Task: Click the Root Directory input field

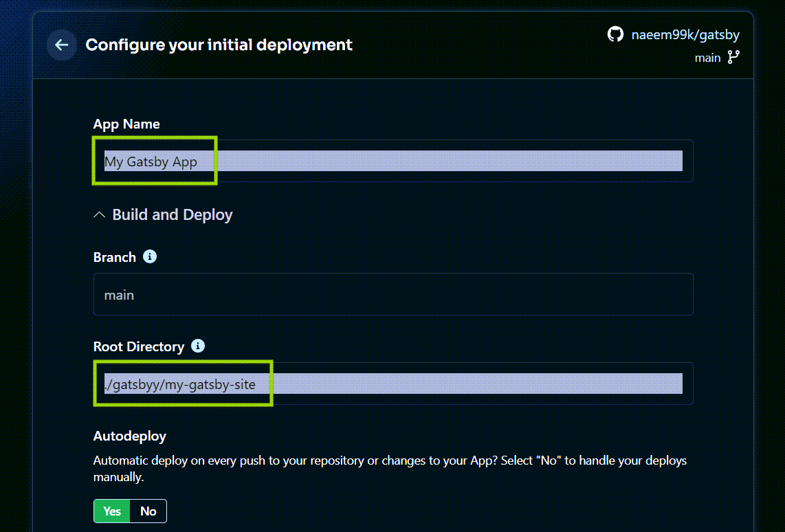Action: 393,384
